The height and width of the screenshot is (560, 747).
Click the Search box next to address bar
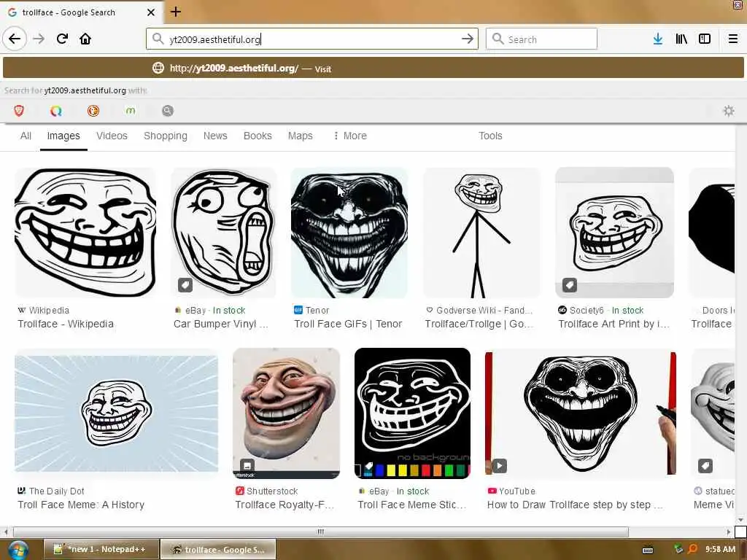(542, 39)
